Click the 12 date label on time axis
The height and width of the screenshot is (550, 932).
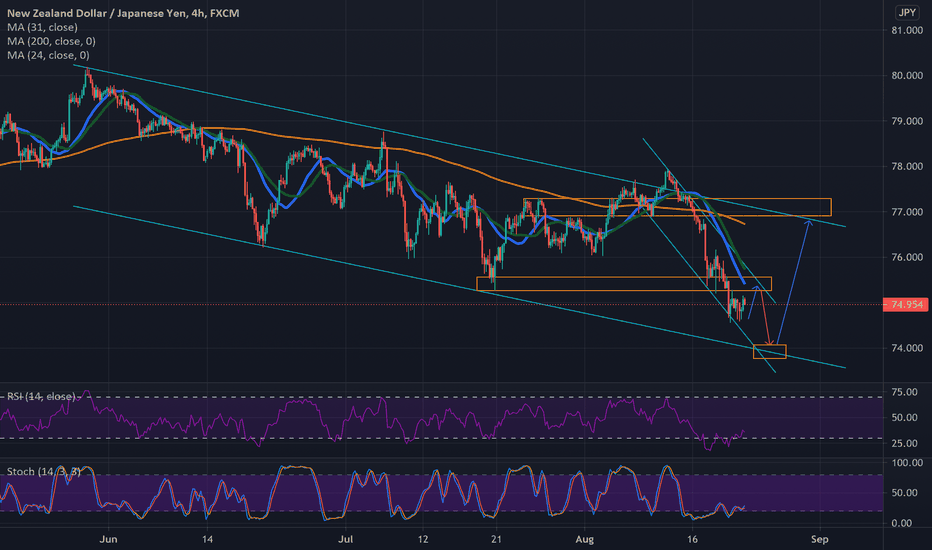coord(423,539)
